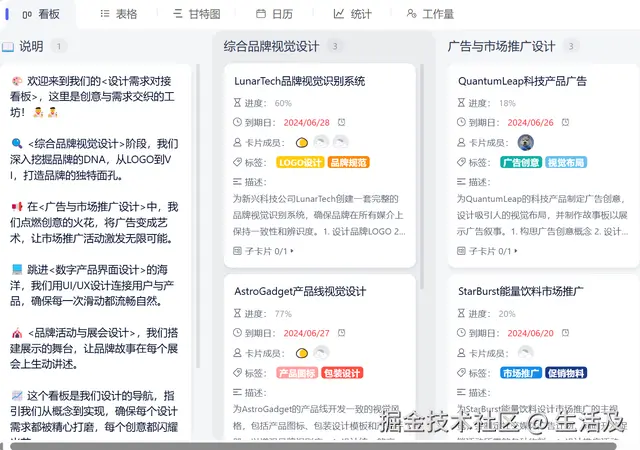Click the 综合品牌视觉设计 card count badge
Image resolution: width=640 pixels, height=450 pixels.
point(335,46)
